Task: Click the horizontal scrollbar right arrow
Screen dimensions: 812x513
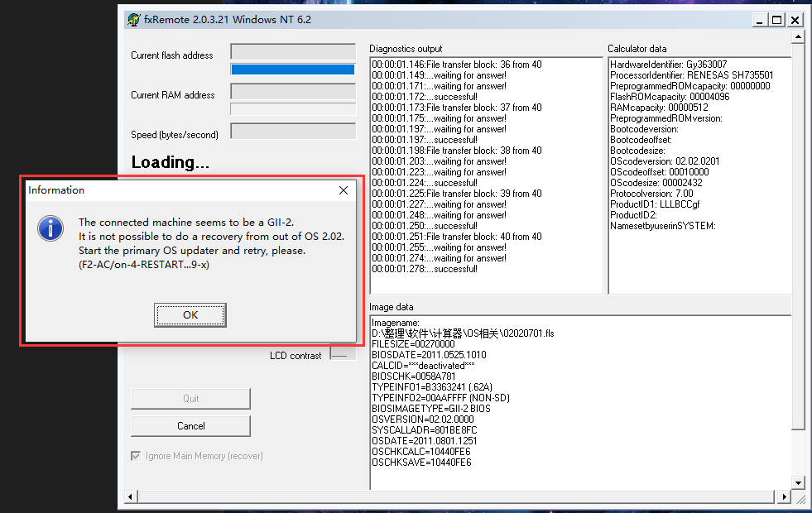Action: [784, 497]
